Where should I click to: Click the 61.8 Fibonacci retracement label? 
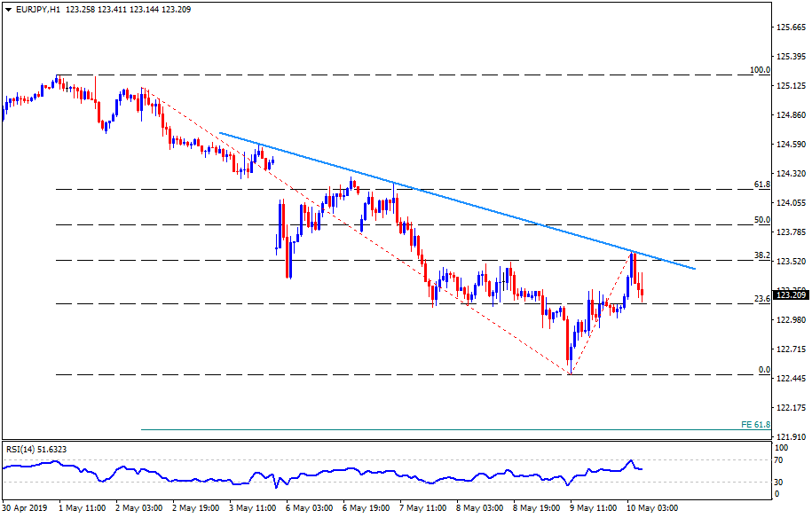[761, 184]
